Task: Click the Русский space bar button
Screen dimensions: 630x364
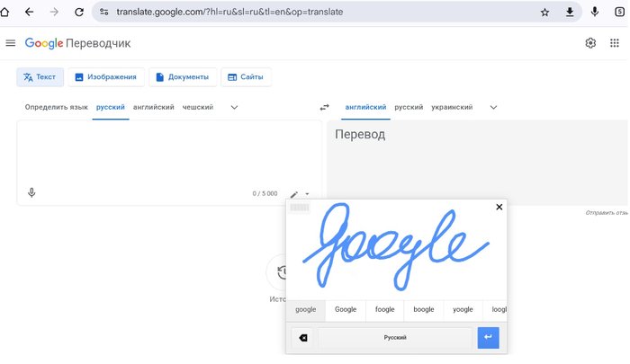Action: (x=395, y=338)
